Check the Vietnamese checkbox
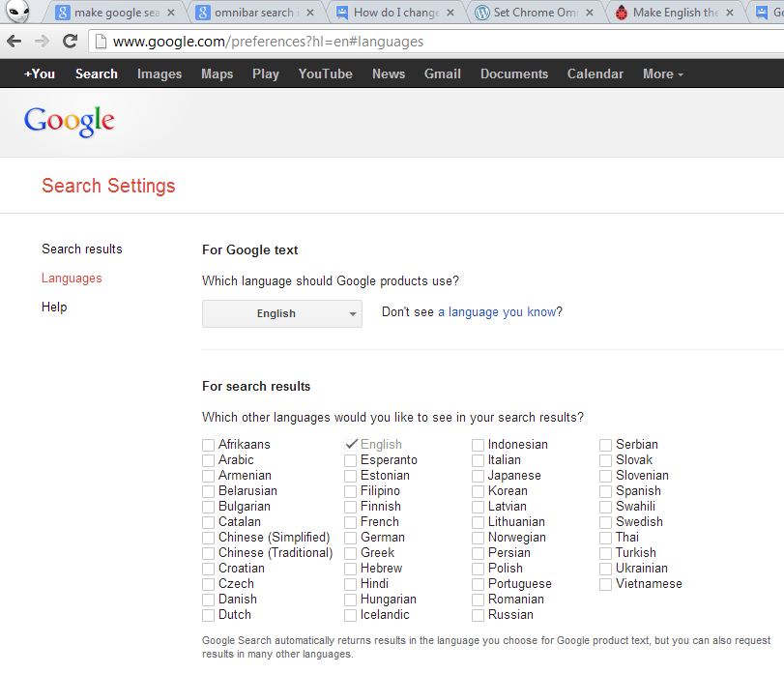Image resolution: width=784 pixels, height=674 pixels. pos(605,584)
